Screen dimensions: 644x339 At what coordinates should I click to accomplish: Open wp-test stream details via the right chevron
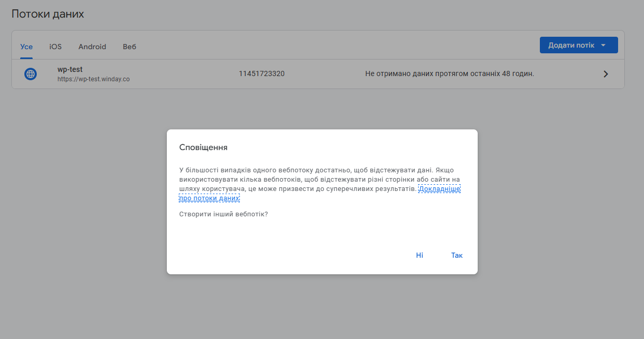[x=606, y=74]
